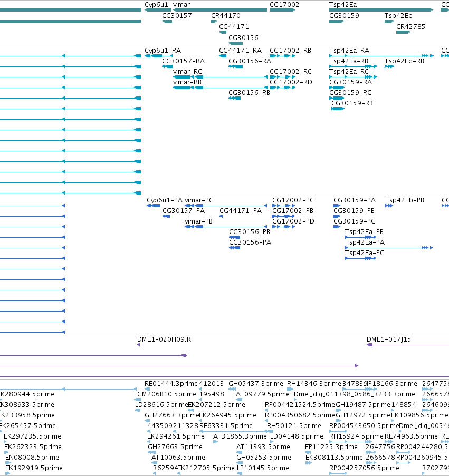This screenshot has width=449, height=476.
Task: Click the AT10063.5prime EST label
Action: pyautogui.click(x=178, y=458)
